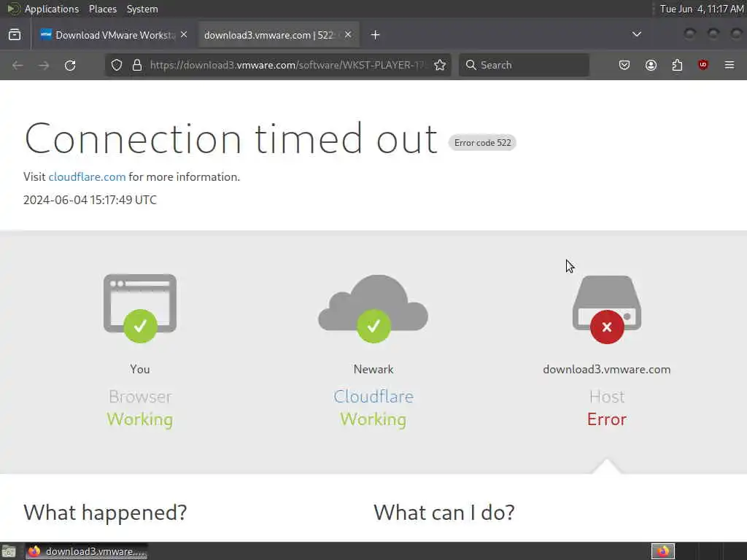Image resolution: width=747 pixels, height=560 pixels.
Task: Bookmark this page with the star icon
Action: (x=440, y=65)
